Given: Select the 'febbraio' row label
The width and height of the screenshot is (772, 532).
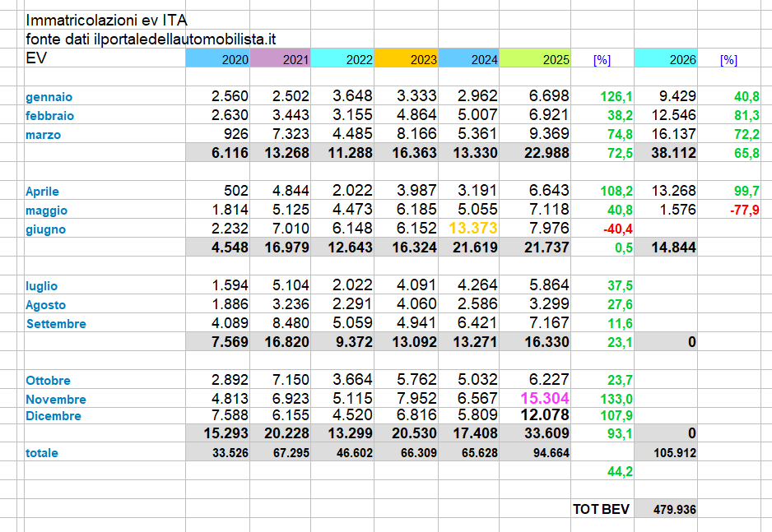Looking at the screenshot, I should 49,116.
